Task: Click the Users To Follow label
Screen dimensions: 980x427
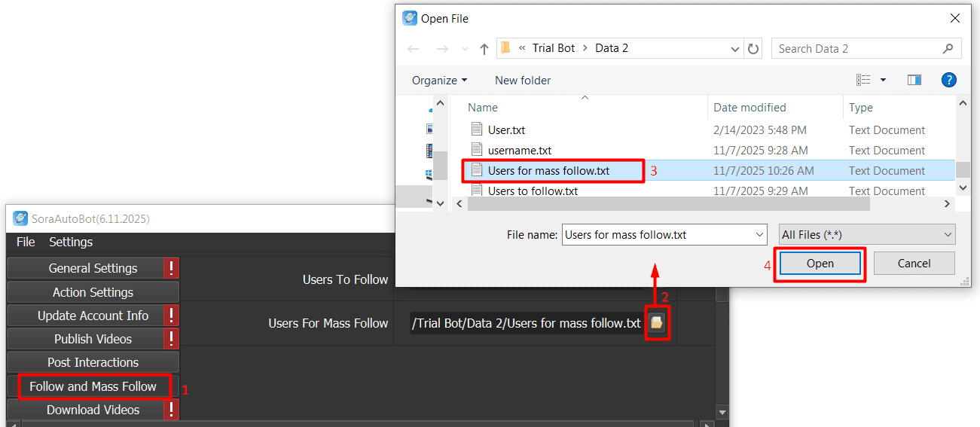Action: coord(345,279)
